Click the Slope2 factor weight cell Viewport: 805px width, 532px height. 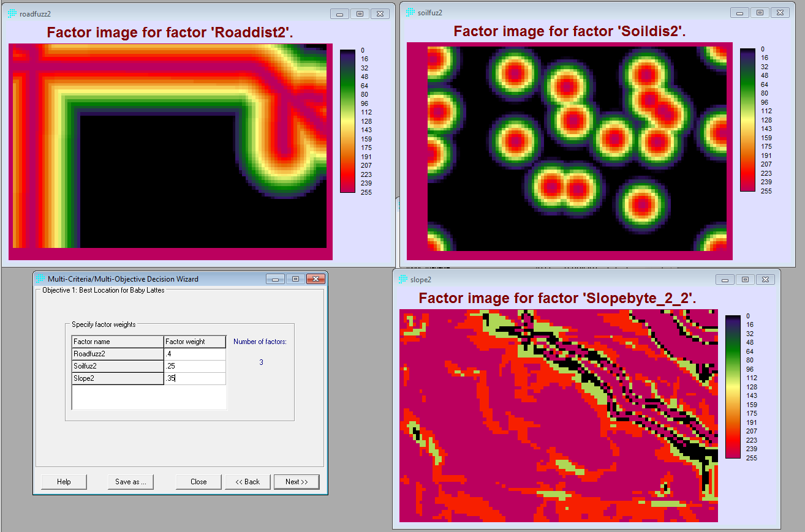coord(194,378)
